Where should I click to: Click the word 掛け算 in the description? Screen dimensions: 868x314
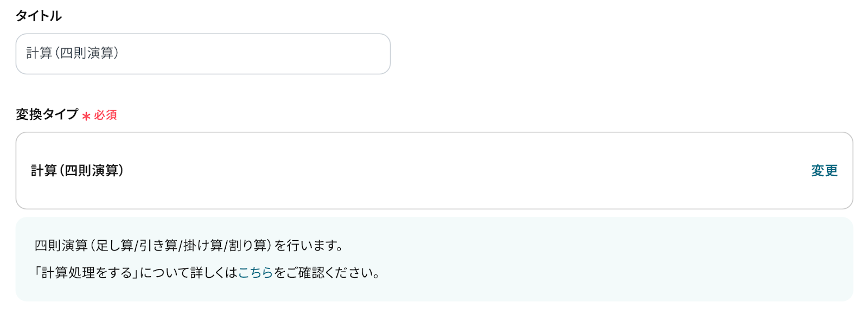(202, 245)
